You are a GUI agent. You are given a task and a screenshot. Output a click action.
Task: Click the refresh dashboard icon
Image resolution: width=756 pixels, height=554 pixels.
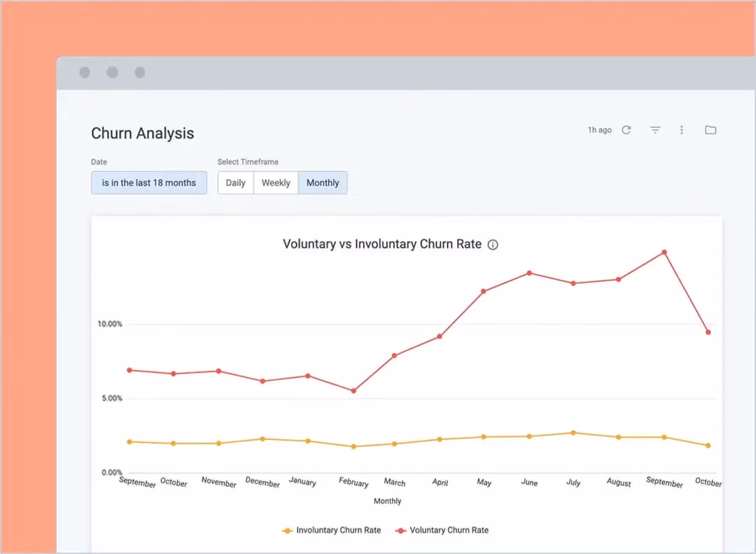tap(626, 130)
